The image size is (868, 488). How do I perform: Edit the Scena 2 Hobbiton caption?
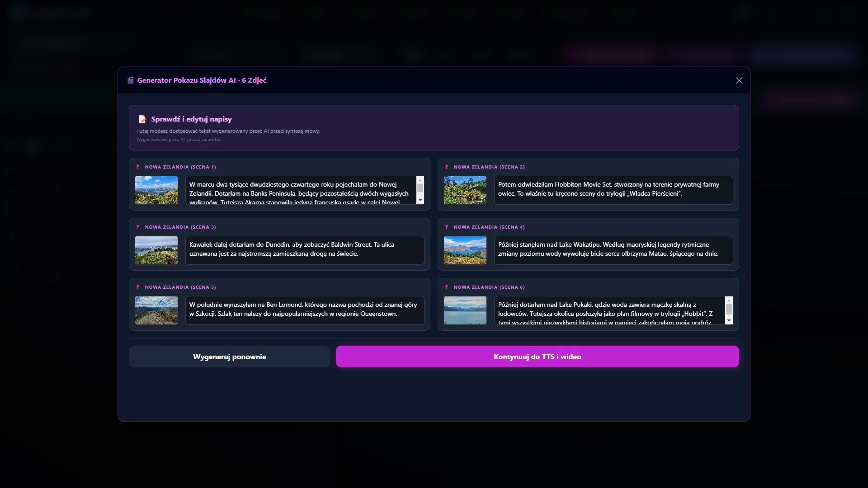coord(613,190)
